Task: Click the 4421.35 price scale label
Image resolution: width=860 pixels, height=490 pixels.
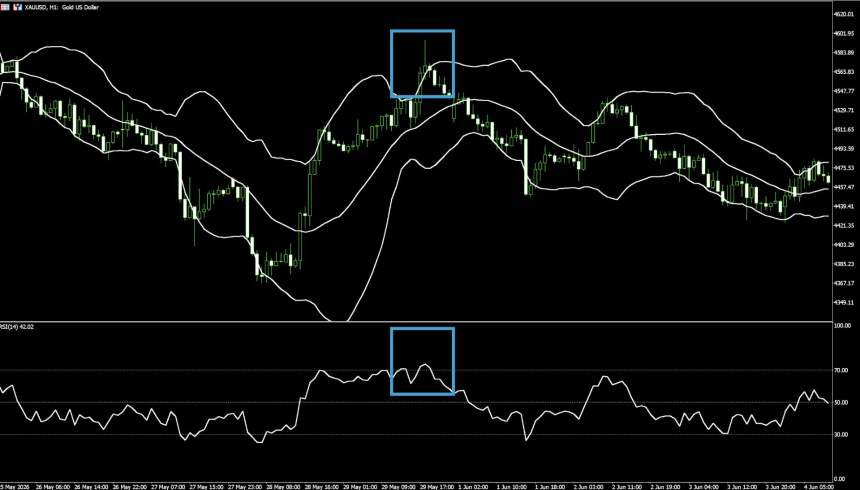Action: [844, 226]
